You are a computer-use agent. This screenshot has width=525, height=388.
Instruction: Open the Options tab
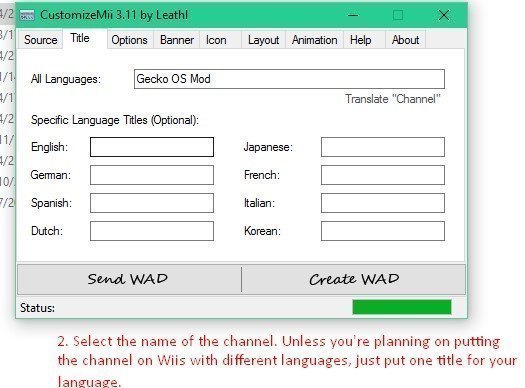130,40
